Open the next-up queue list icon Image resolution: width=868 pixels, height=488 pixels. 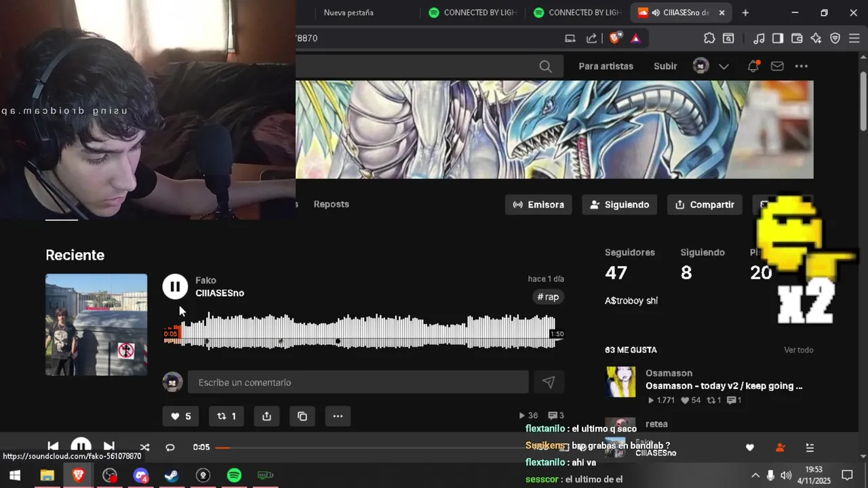click(810, 447)
